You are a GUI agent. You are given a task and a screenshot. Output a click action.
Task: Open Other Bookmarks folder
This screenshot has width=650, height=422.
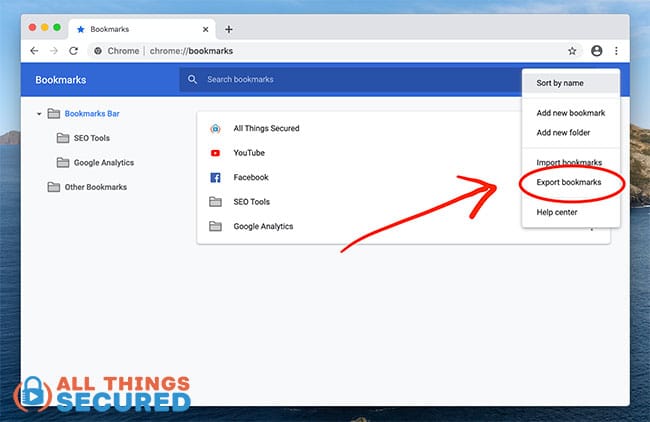pyautogui.click(x=95, y=187)
